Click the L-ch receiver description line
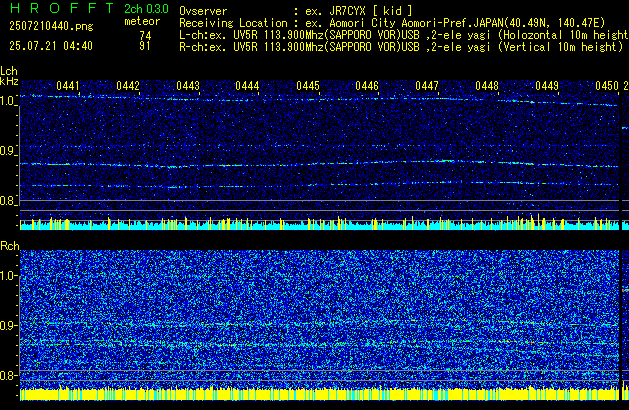 click(x=404, y=35)
